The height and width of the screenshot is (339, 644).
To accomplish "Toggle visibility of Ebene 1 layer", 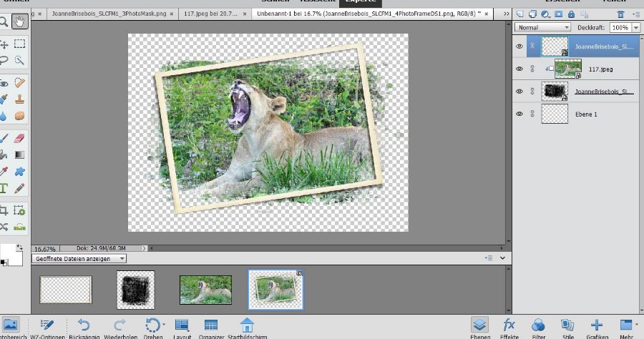I will coord(519,114).
